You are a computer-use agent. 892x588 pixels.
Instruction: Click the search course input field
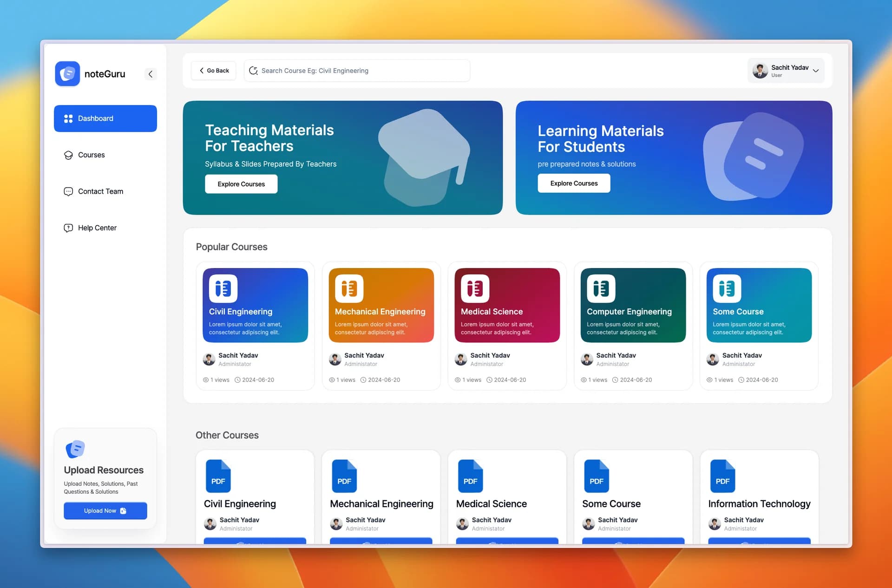click(357, 71)
